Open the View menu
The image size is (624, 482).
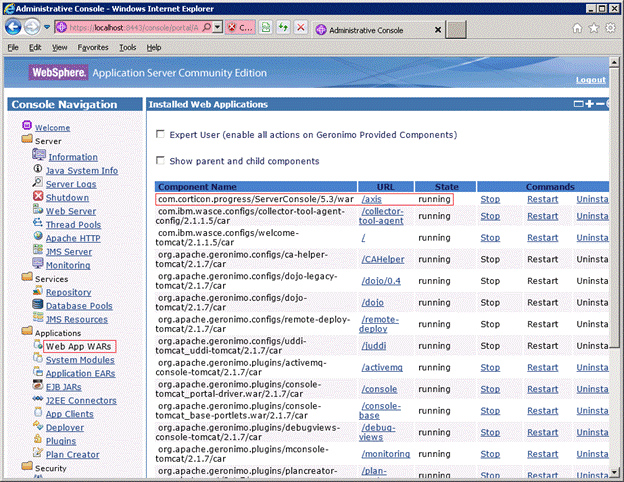(59, 48)
